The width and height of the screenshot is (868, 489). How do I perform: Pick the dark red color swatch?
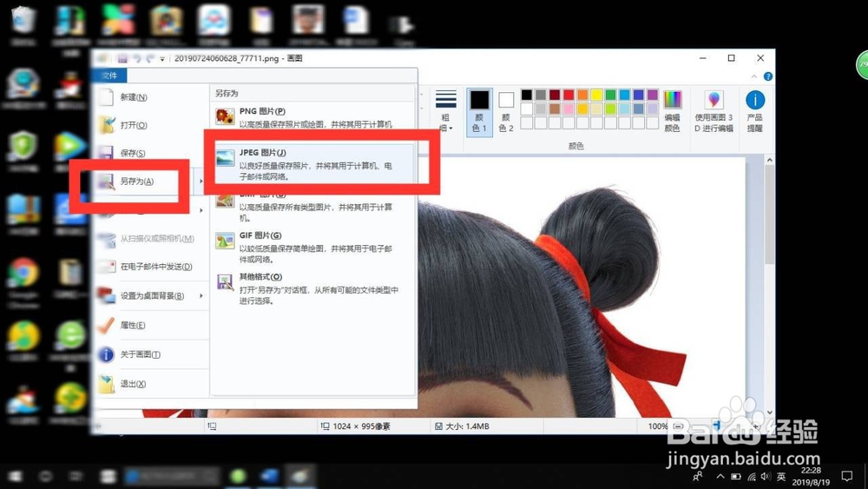555,95
